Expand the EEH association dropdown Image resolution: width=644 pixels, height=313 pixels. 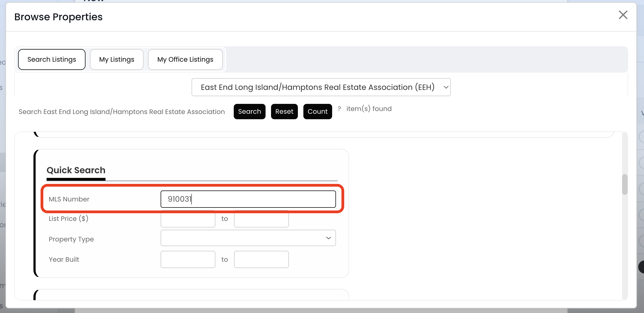(x=321, y=87)
